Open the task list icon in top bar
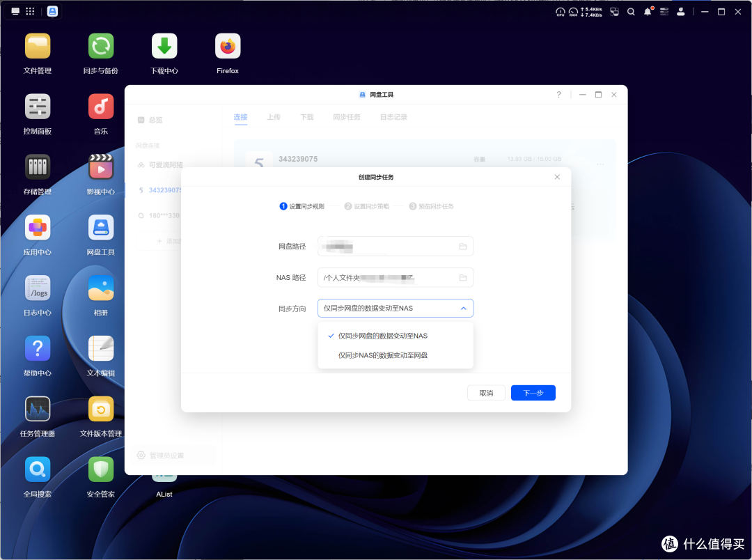Screen dimensions: 752x560 [664, 12]
